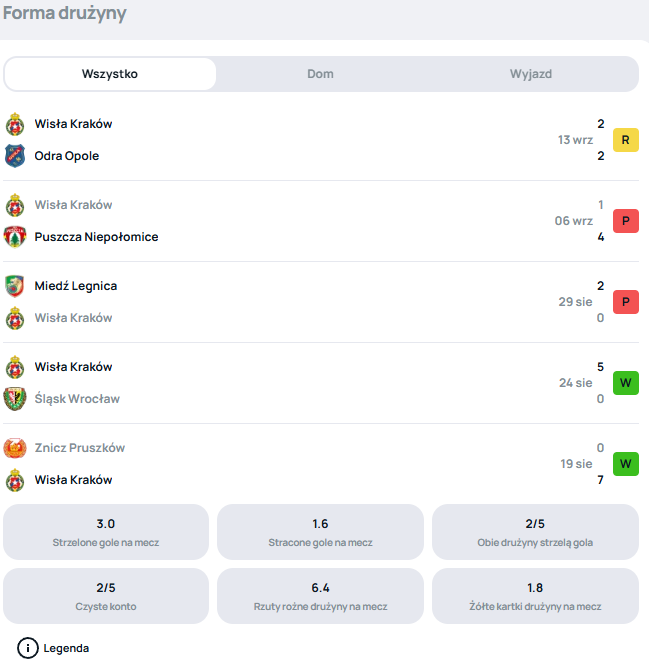Click the yellow R draw badge
This screenshot has width=649, height=669.
(626, 140)
